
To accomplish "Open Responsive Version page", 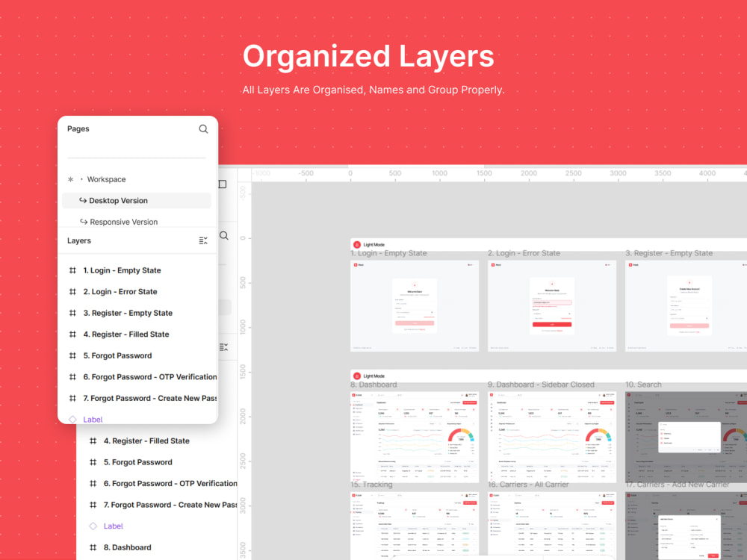I will [x=123, y=222].
